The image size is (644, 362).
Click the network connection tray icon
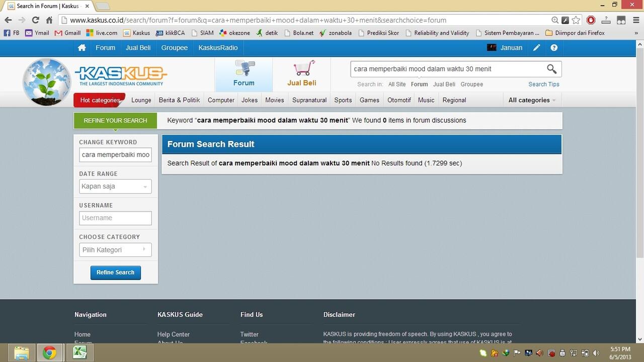click(x=574, y=353)
